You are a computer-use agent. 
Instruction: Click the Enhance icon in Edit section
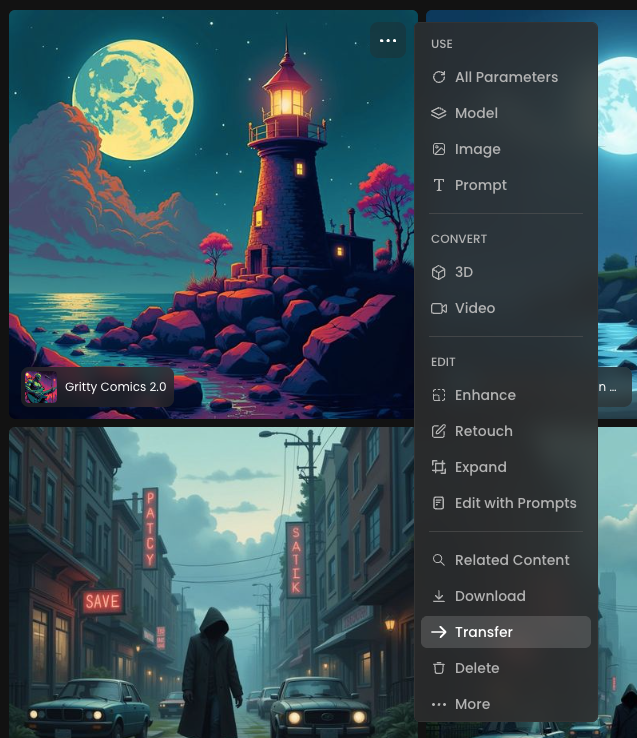pyautogui.click(x=439, y=395)
